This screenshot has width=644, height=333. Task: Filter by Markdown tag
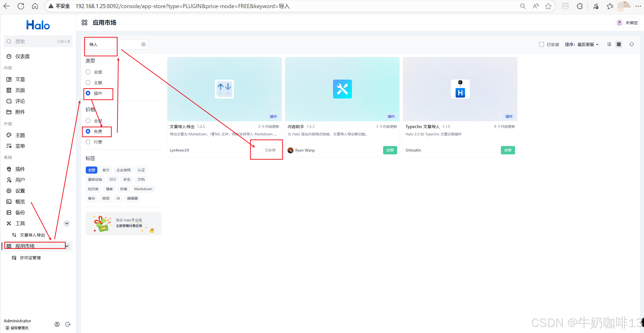coord(143,189)
